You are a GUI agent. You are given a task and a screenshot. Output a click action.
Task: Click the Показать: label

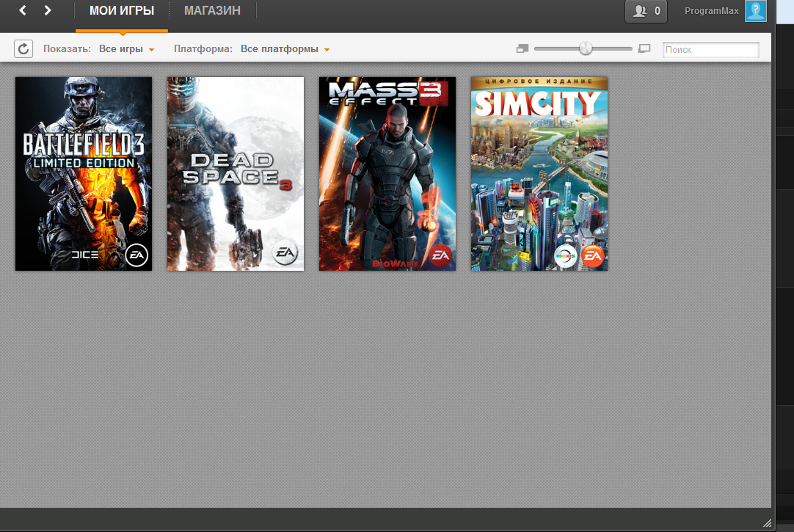(x=67, y=49)
